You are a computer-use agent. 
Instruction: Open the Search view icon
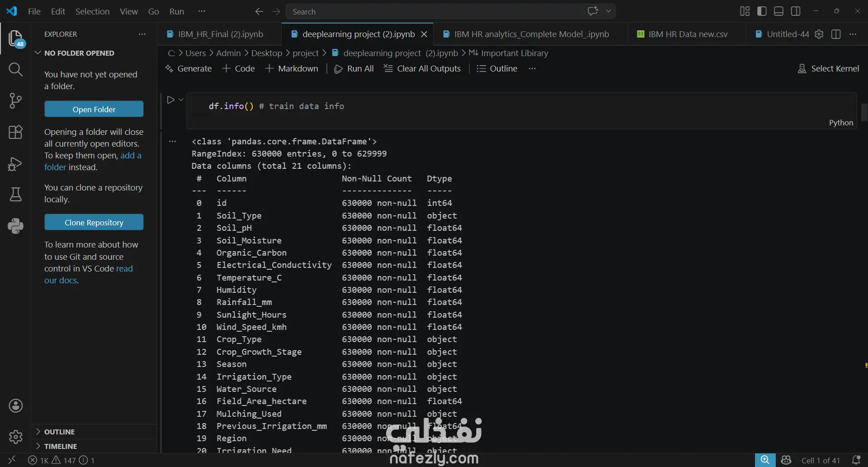click(x=15, y=69)
